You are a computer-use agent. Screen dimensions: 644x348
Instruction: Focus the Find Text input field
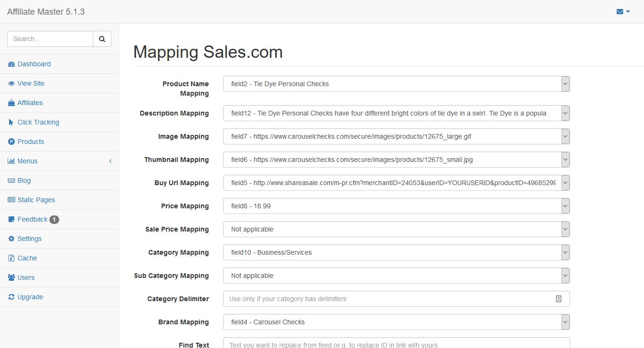point(397,343)
